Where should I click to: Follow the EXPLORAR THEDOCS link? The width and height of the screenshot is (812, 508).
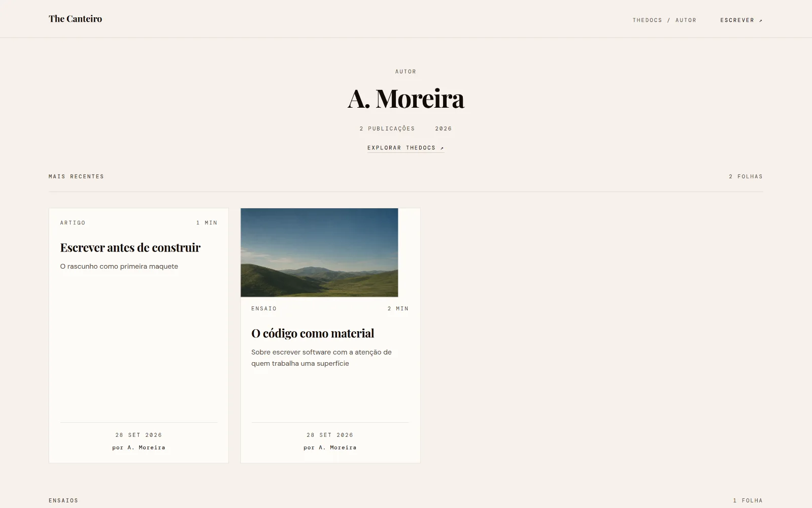point(405,148)
